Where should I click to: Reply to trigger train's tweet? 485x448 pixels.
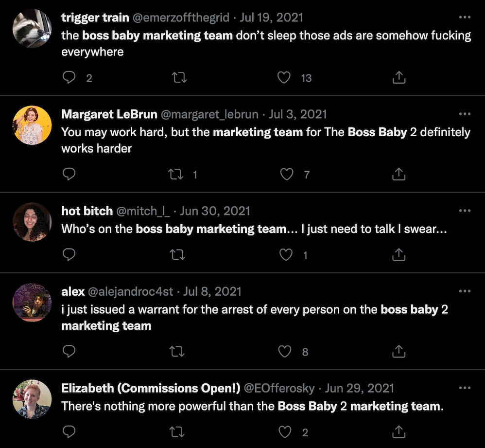pos(69,77)
